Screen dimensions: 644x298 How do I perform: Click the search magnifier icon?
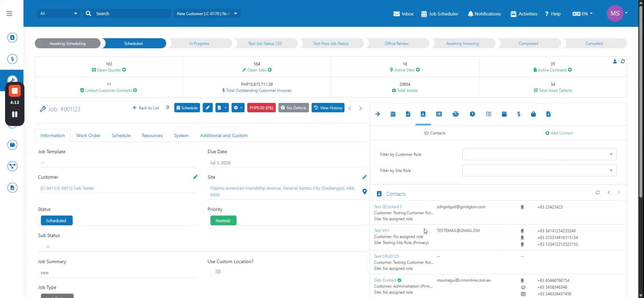click(89, 13)
